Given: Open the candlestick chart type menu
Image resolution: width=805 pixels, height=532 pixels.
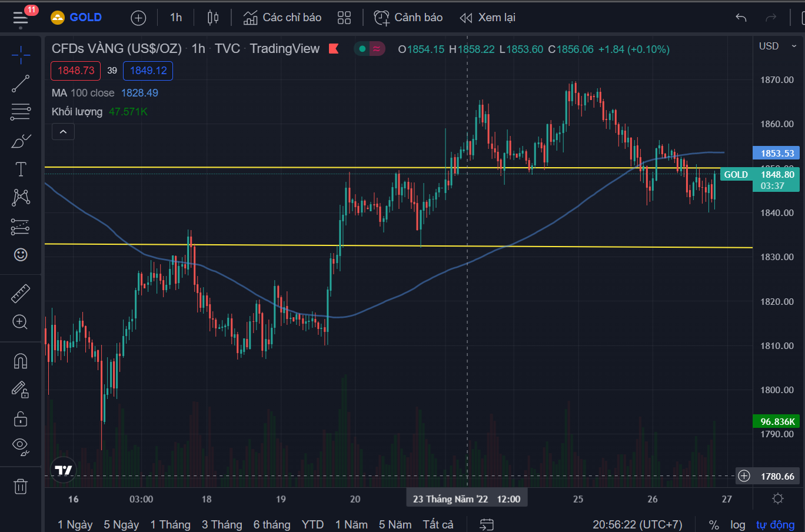Looking at the screenshot, I should click(x=213, y=18).
